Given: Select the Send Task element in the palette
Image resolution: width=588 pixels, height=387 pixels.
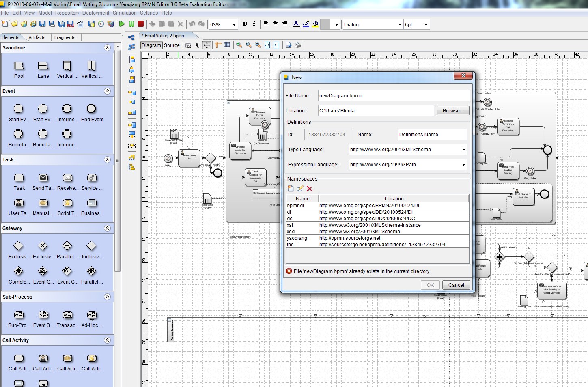Looking at the screenshot, I should [43, 182].
